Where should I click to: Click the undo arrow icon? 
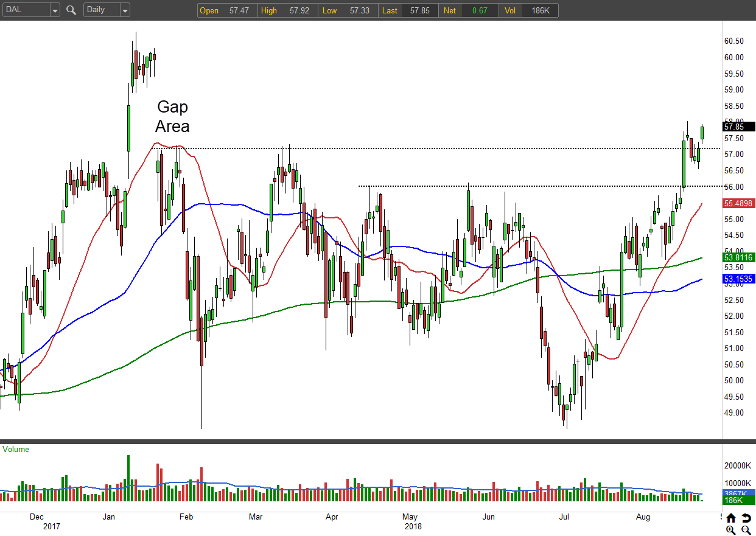[746, 518]
